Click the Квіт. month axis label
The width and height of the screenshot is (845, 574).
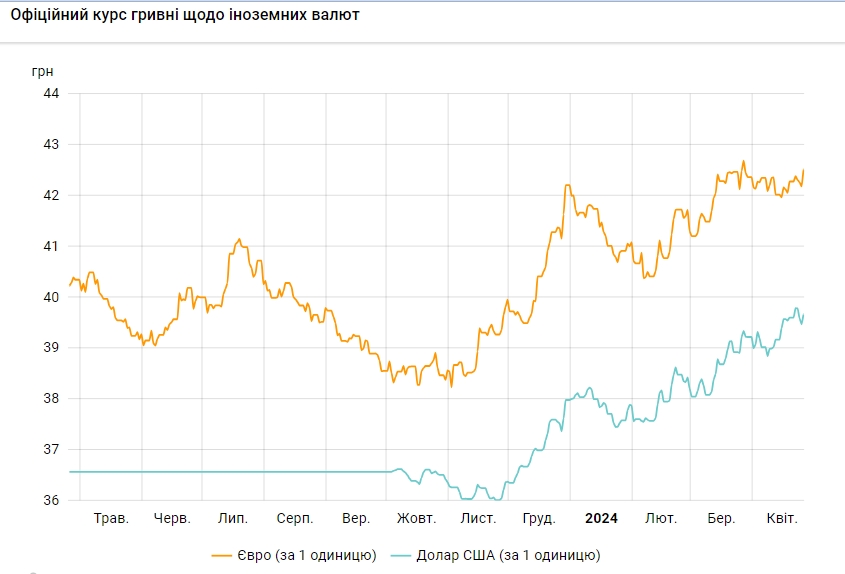[781, 518]
